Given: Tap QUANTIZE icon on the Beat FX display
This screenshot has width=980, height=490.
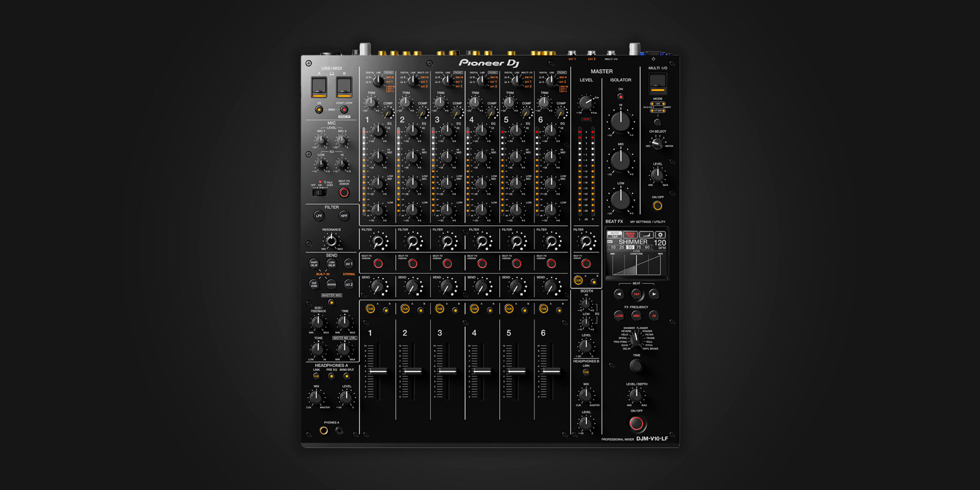Looking at the screenshot, I should 630,235.
